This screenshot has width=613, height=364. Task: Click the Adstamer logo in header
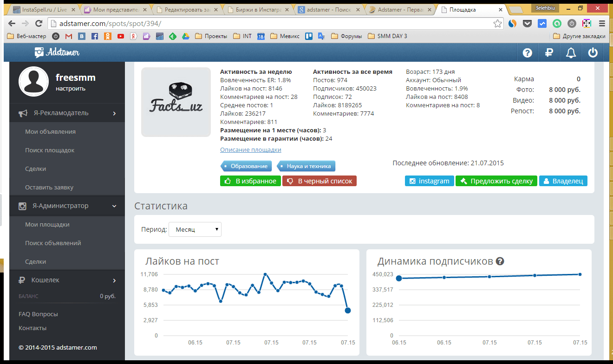[x=57, y=52]
